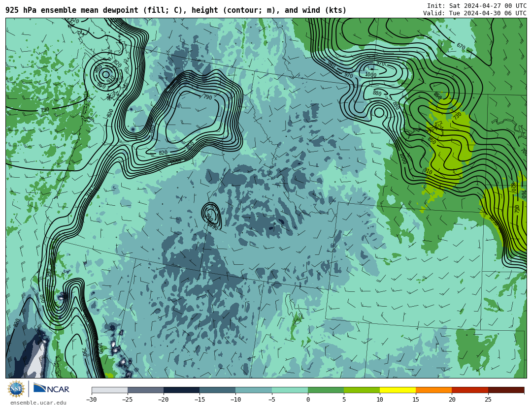Click the colorbar tick label -30
This screenshot has width=532, height=409.
click(92, 400)
